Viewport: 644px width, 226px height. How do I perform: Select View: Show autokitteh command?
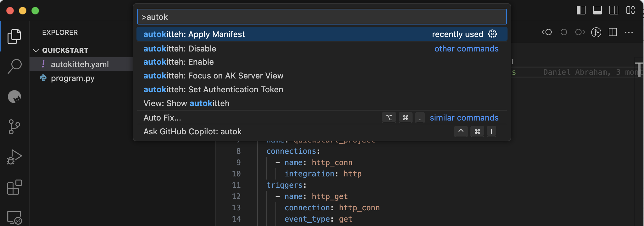[322, 103]
